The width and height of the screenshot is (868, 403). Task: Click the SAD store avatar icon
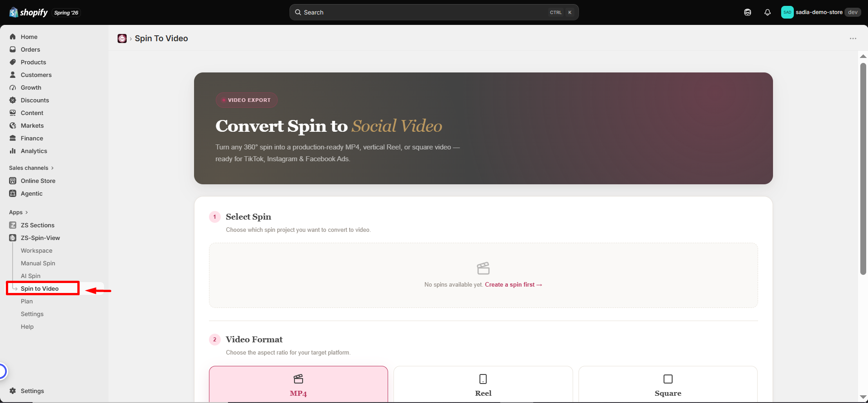787,12
